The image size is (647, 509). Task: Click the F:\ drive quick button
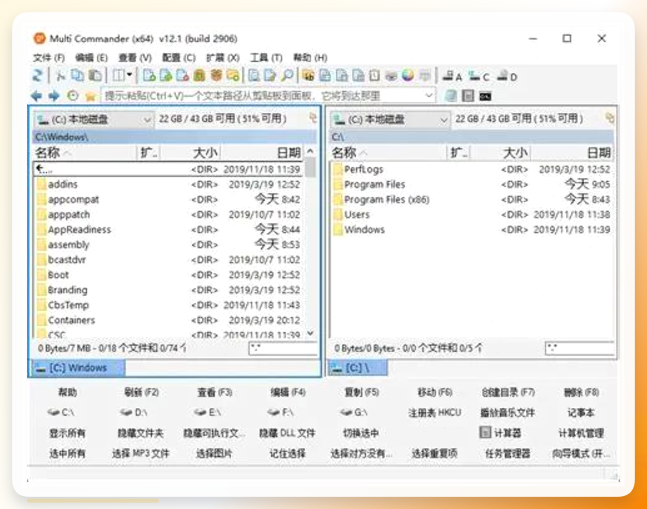281,412
